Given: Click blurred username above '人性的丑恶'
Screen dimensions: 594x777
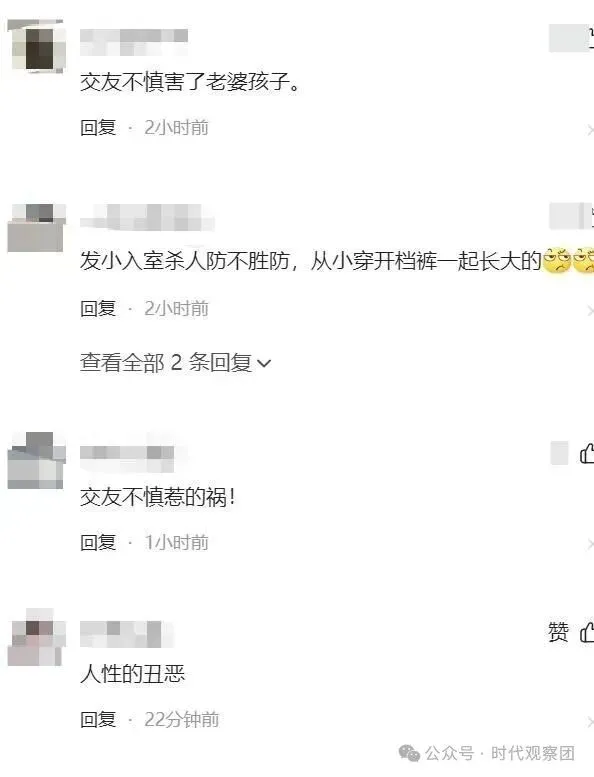Looking at the screenshot, I should (127, 634).
